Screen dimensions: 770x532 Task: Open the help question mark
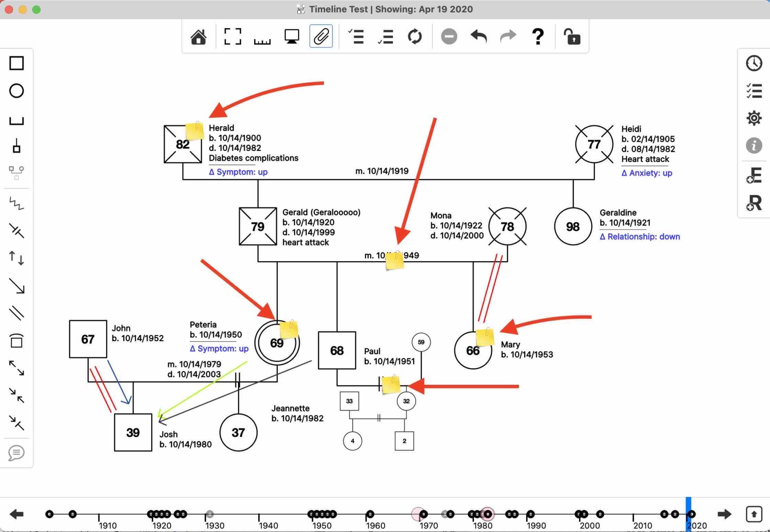tap(537, 36)
